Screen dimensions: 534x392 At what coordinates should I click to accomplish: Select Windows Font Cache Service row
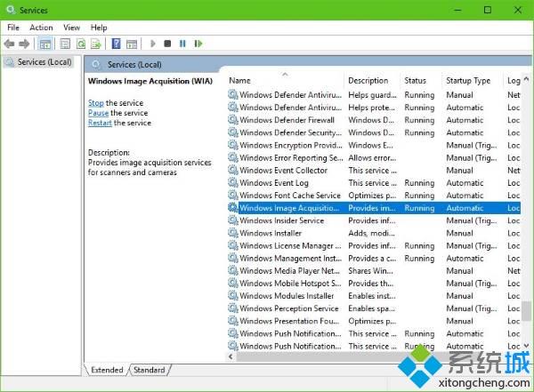click(x=374, y=196)
